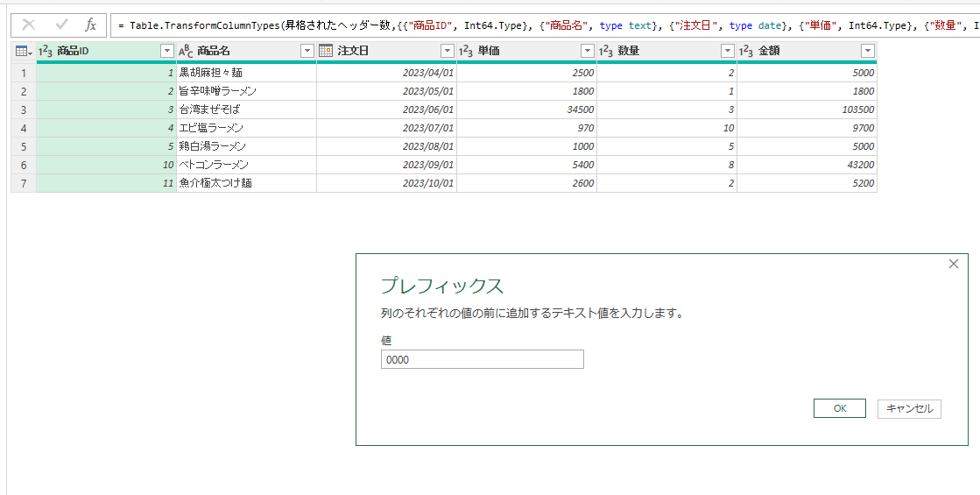
Task: Click the 商品ID cell with value 11
Action: pyautogui.click(x=106, y=183)
